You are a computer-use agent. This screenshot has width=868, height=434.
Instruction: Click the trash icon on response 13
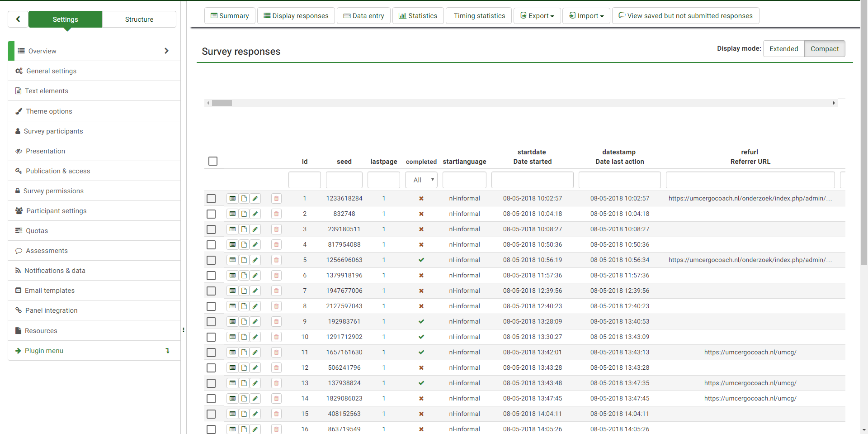pos(276,383)
